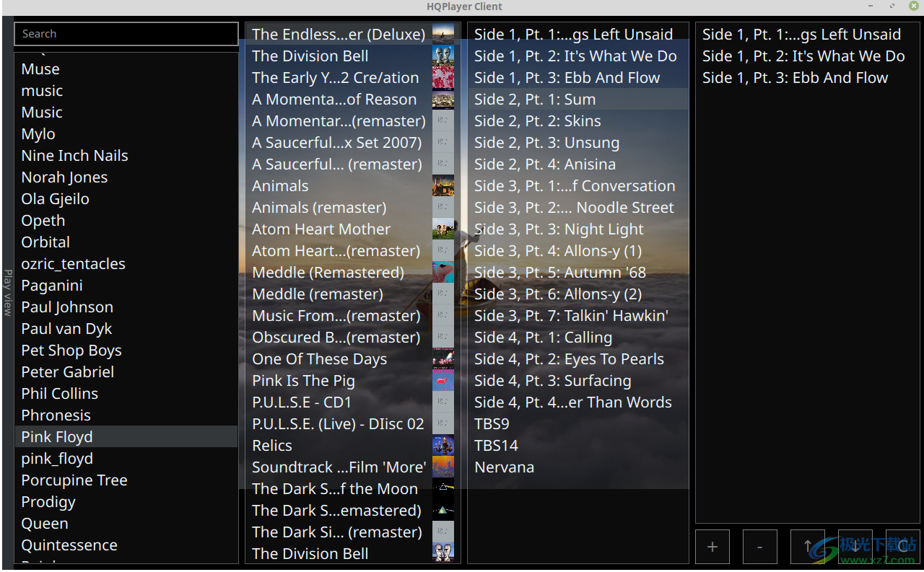Pick Norah Jones in the artist list

pos(126,177)
